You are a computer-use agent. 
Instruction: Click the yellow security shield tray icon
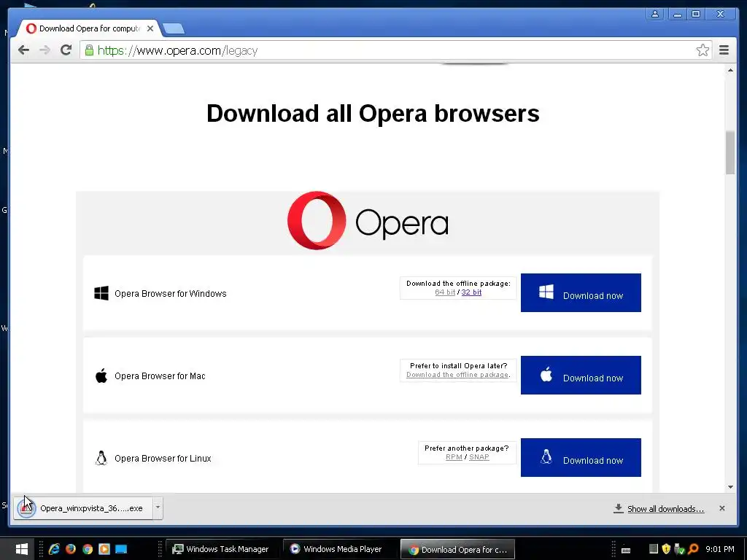666,549
